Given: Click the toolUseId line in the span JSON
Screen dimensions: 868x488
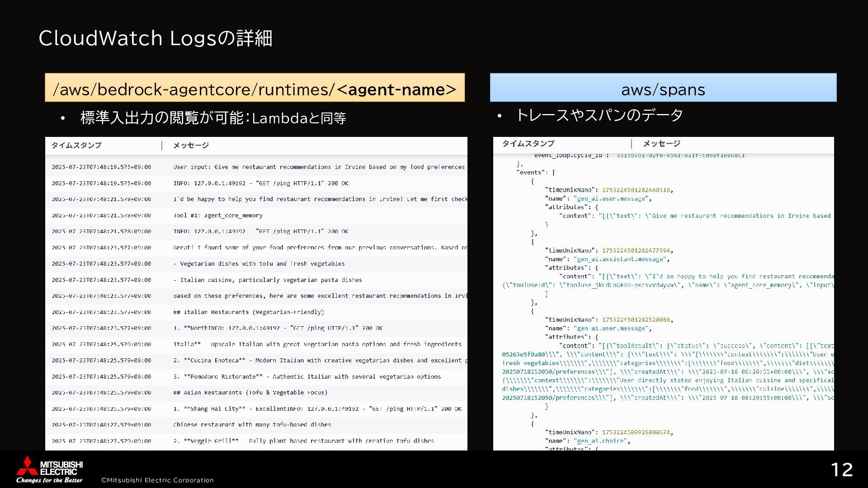Looking at the screenshot, I should pyautogui.click(x=668, y=285).
